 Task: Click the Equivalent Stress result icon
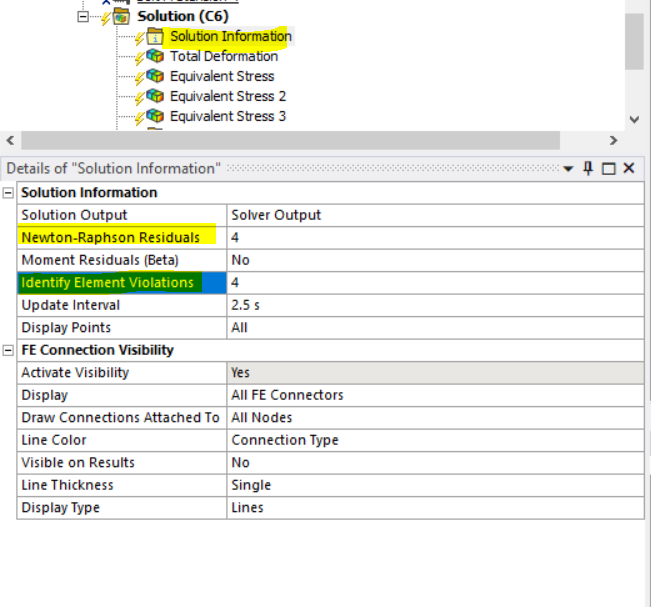[155, 76]
